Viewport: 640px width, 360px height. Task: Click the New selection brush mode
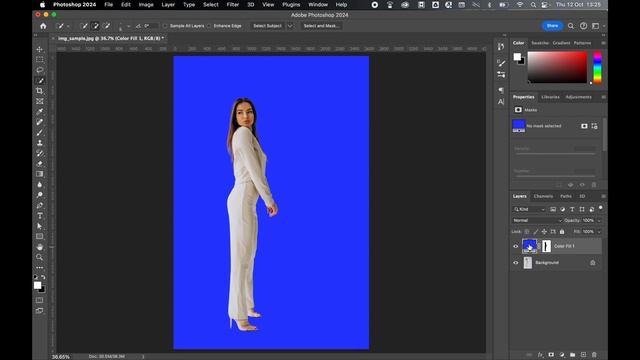[84, 26]
